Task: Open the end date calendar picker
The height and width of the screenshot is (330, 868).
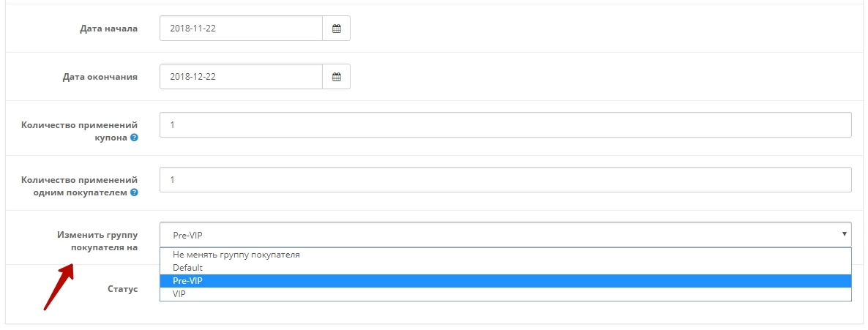Action: coord(336,76)
